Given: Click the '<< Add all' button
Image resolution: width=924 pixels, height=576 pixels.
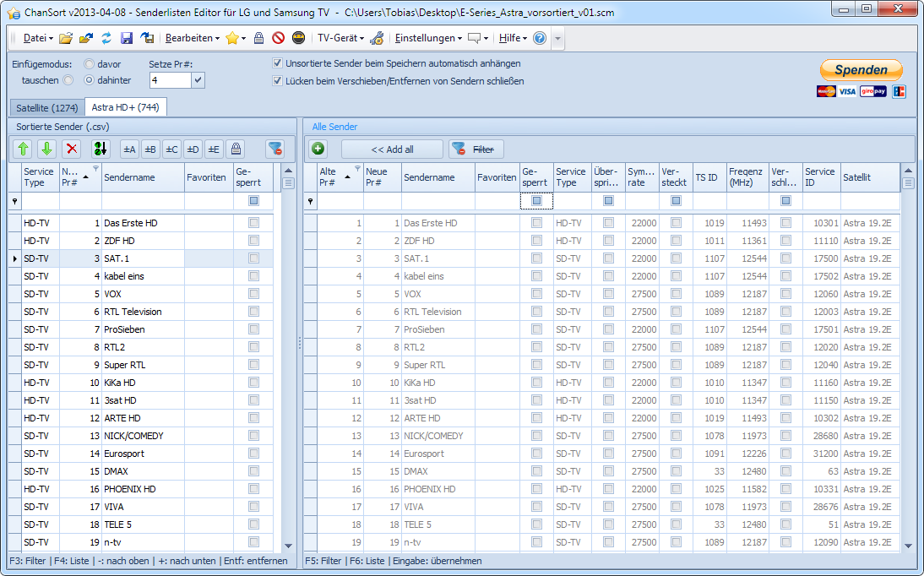Looking at the screenshot, I should [x=393, y=149].
